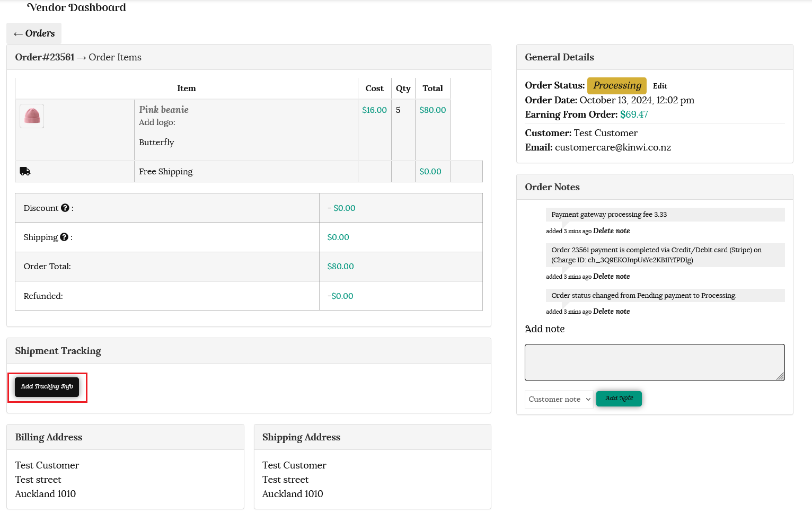
Task: Click the customer email address
Action: [613, 147]
